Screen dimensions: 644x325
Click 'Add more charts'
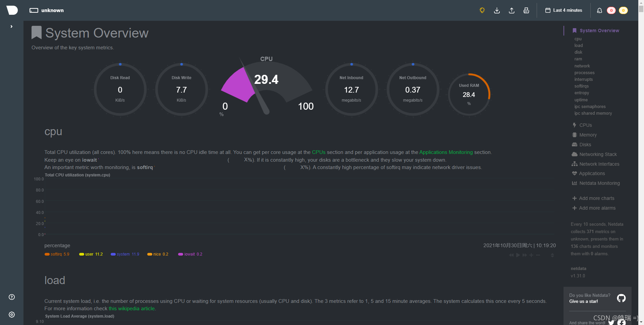(593, 198)
